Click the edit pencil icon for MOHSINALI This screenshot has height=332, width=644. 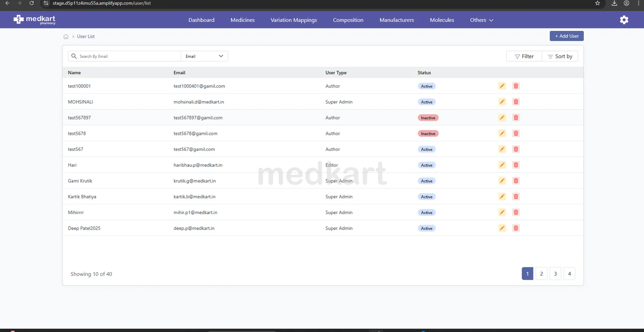click(x=502, y=102)
